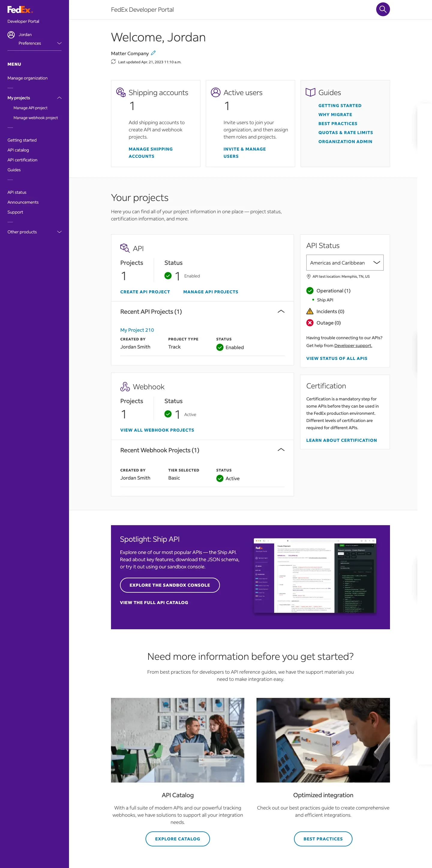Open Getting started in sidebar menu
The image size is (432, 868).
pos(22,140)
